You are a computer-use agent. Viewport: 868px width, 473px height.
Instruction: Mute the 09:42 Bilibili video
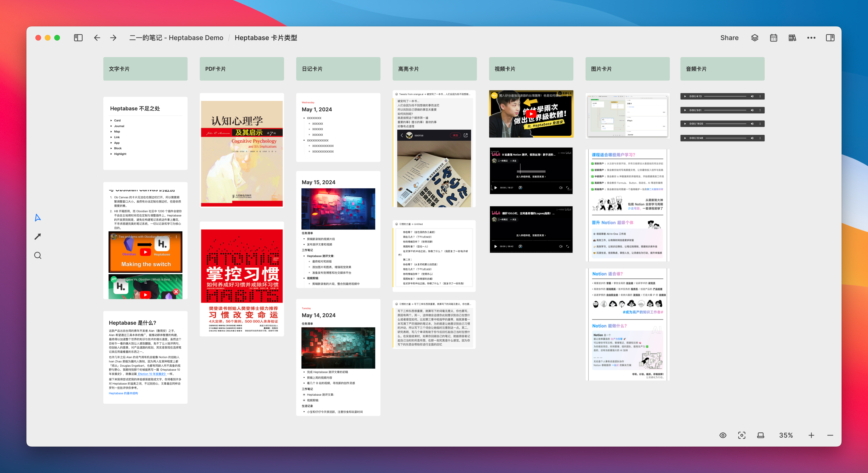click(561, 246)
